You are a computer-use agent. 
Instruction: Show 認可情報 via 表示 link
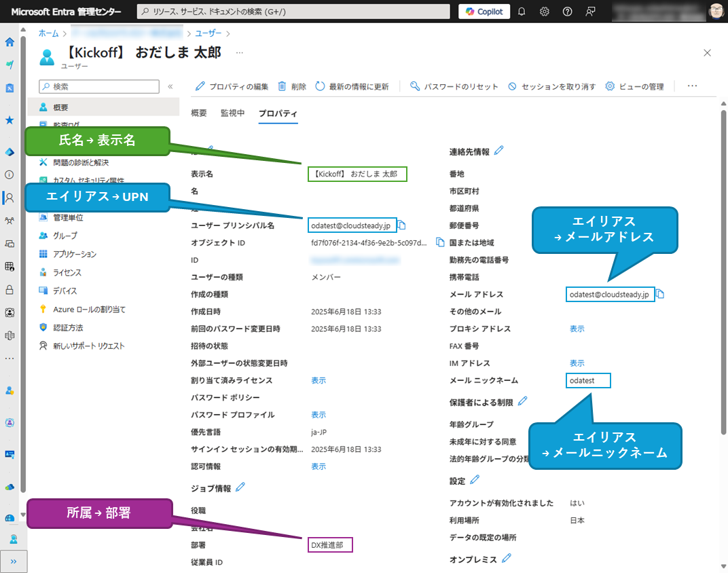318,466
